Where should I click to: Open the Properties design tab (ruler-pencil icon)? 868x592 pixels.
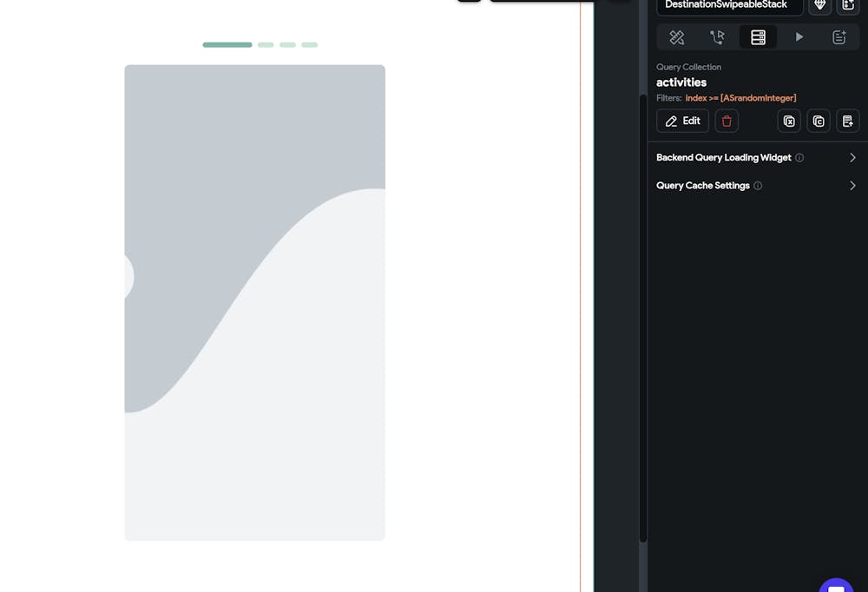676,37
